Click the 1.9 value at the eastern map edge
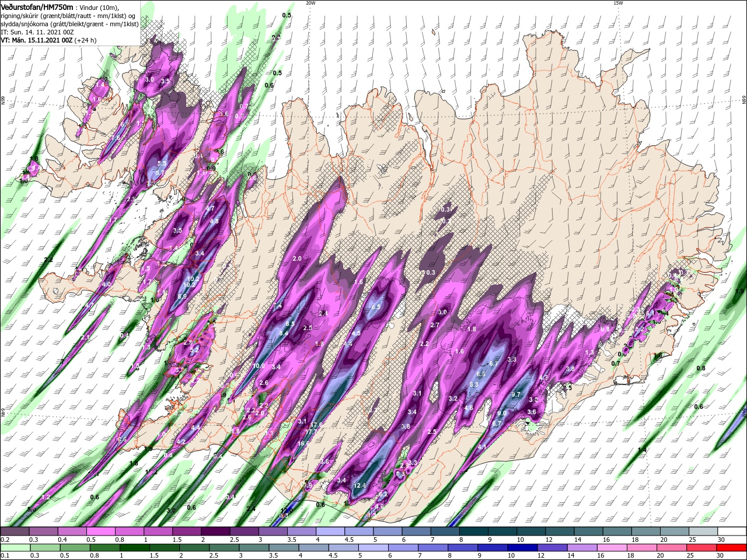This screenshot has width=747, height=560. pyautogui.click(x=740, y=291)
